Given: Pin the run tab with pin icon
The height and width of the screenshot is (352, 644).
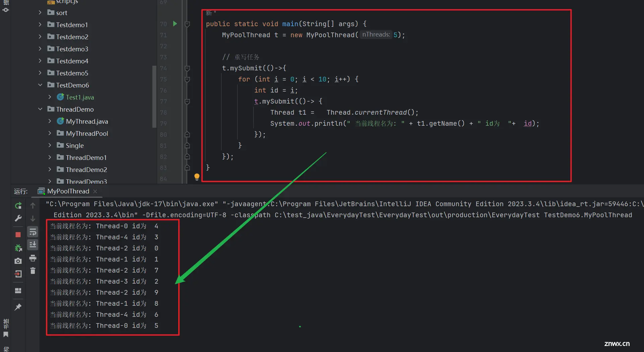Looking at the screenshot, I should (18, 307).
